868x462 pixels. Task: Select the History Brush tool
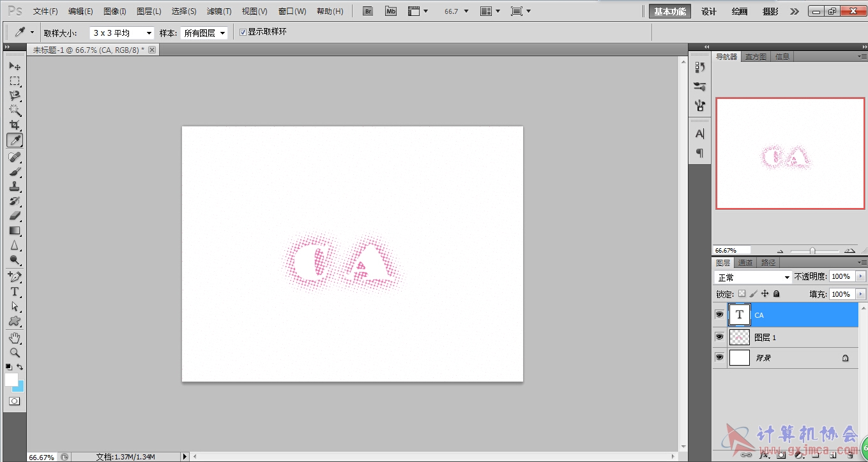15,201
